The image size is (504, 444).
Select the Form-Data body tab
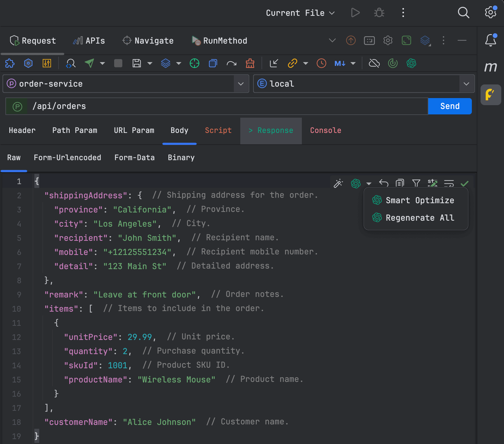click(134, 157)
